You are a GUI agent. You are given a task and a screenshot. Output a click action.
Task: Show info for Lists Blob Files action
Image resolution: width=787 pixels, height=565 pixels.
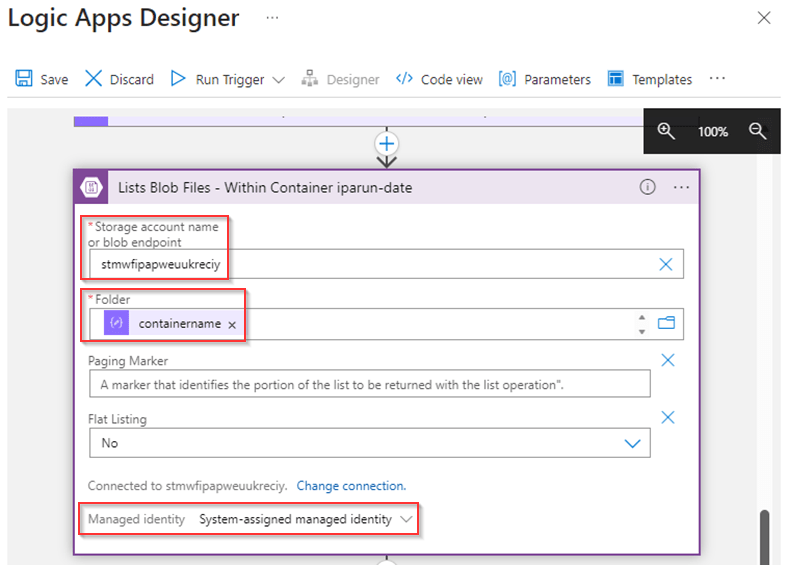click(x=647, y=187)
